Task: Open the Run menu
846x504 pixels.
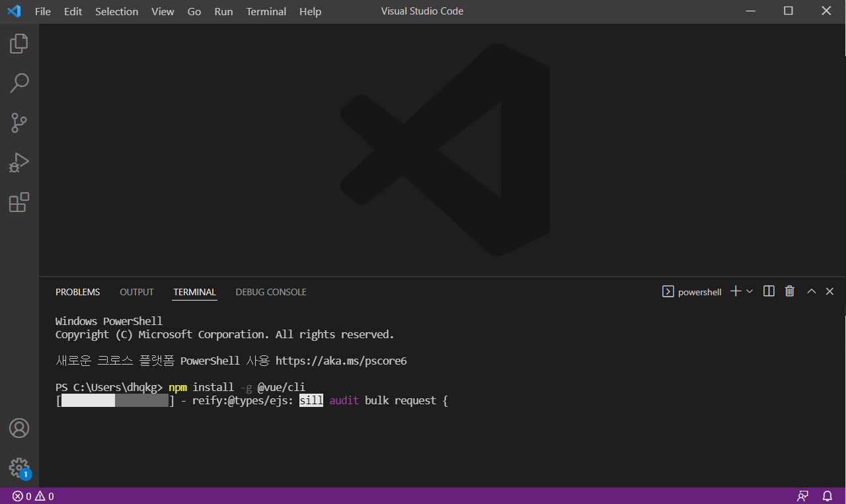Action: [x=223, y=11]
